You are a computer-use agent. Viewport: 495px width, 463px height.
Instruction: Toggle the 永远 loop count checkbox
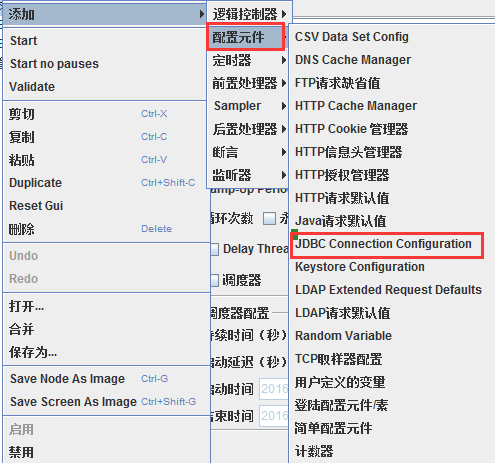[x=269, y=219]
